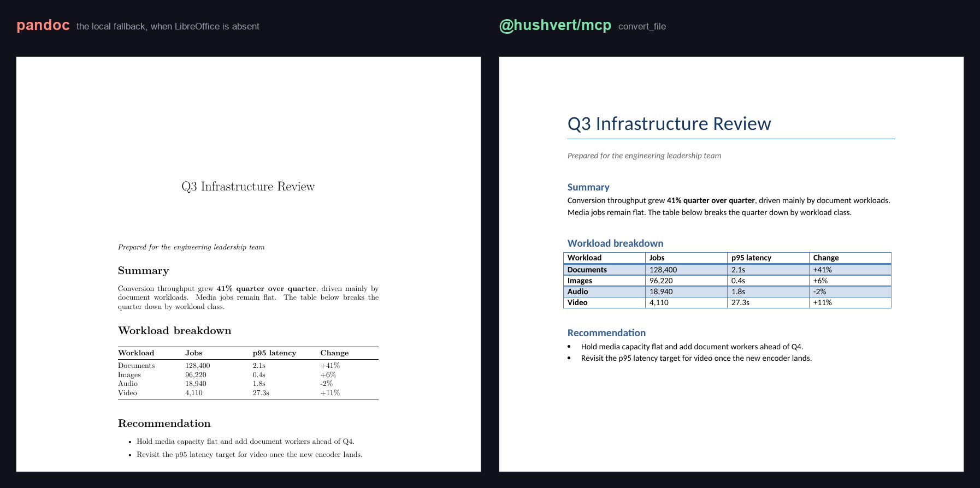
Task: Click '4,110' value in pandoc table
Action: 194,393
